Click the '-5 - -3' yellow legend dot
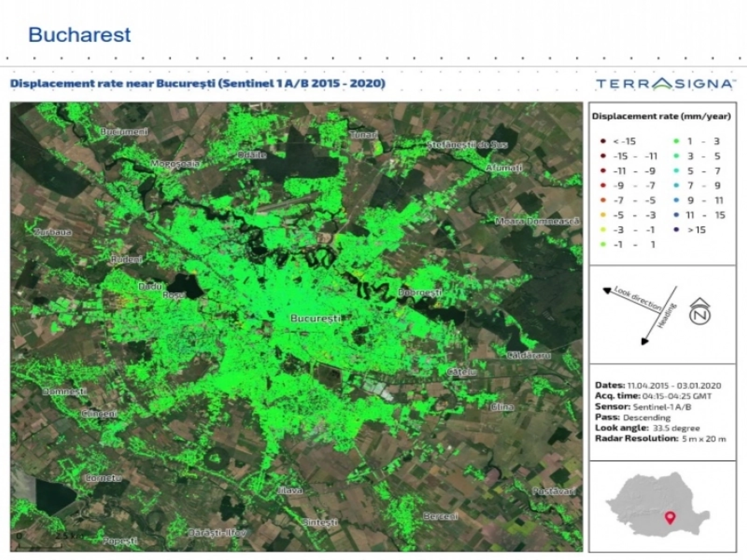 (603, 215)
